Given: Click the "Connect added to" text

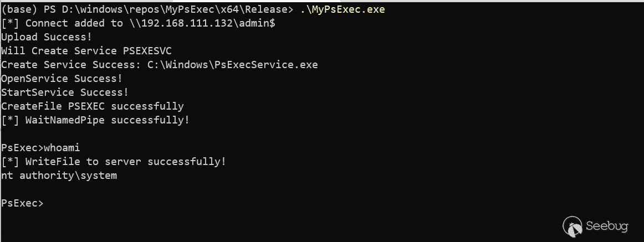Looking at the screenshot, I should [x=74, y=23].
